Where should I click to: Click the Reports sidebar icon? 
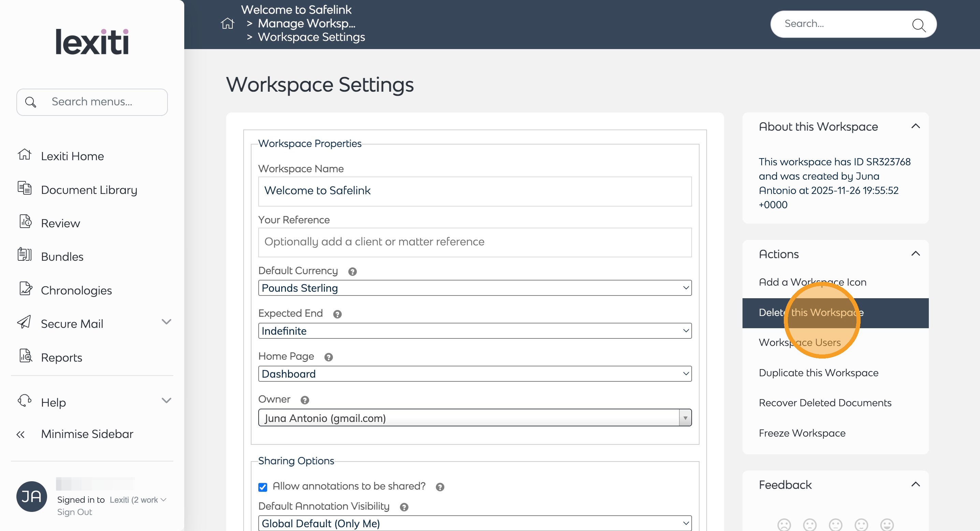click(x=25, y=356)
